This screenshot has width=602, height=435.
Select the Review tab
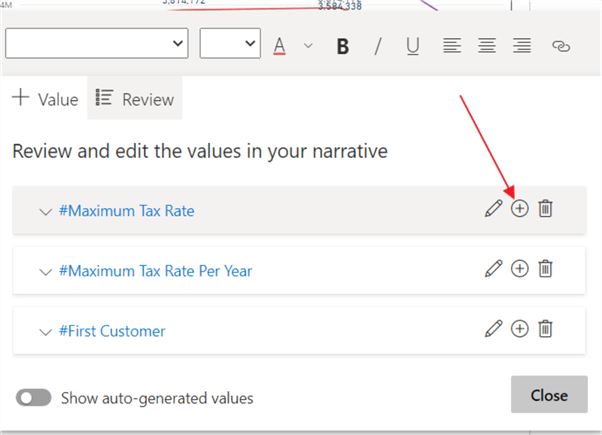134,99
